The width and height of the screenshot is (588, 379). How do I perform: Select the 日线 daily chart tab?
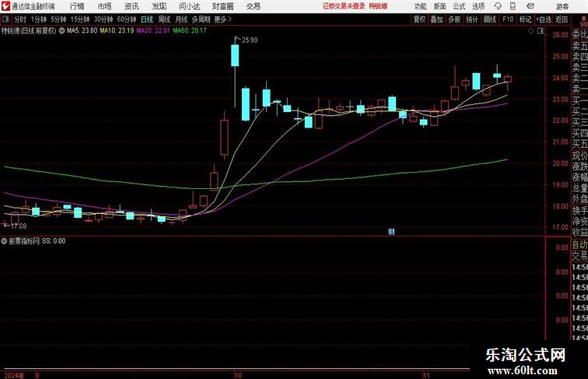(147, 19)
